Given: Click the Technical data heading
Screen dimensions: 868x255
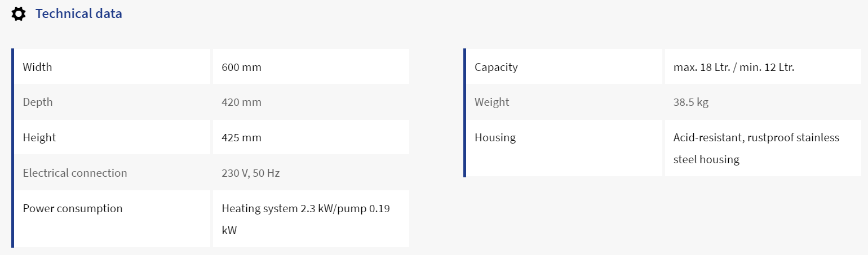Looking at the screenshot, I should [x=78, y=14].
